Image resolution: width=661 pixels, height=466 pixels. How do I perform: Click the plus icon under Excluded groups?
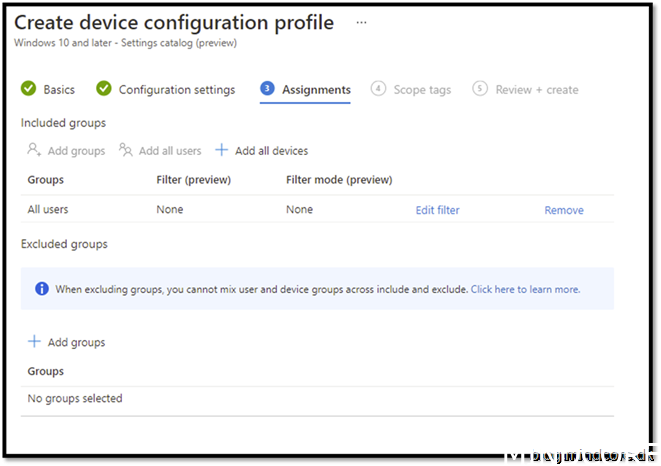click(x=35, y=342)
